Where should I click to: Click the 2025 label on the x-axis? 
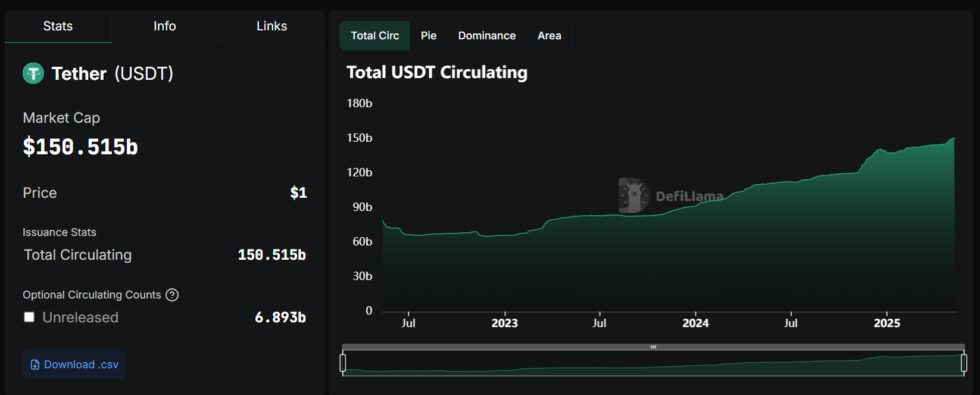click(x=887, y=323)
